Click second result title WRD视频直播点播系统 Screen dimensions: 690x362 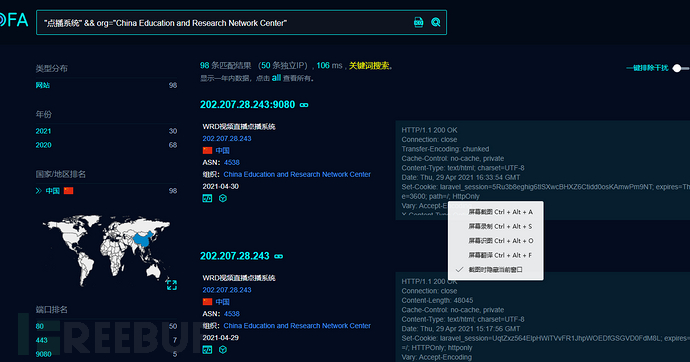[239, 278]
